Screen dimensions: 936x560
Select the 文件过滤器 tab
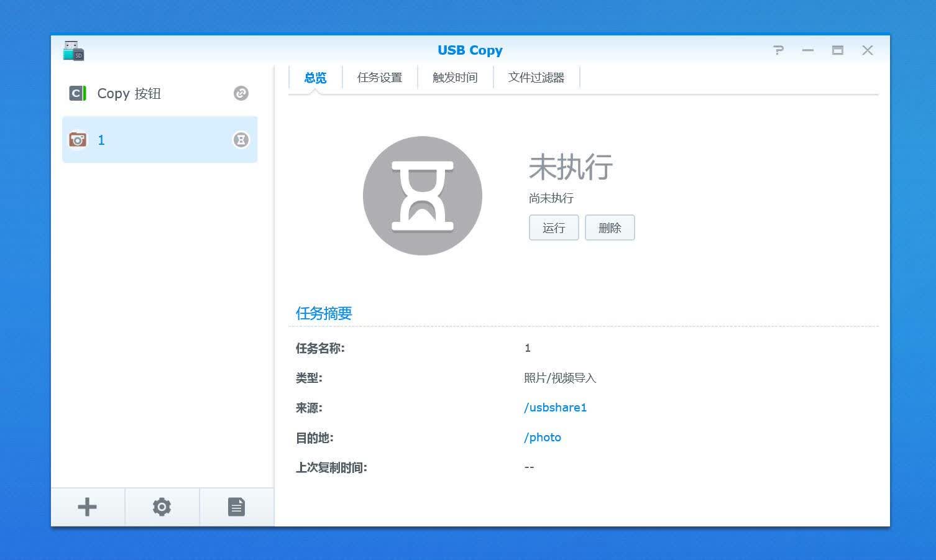click(536, 78)
